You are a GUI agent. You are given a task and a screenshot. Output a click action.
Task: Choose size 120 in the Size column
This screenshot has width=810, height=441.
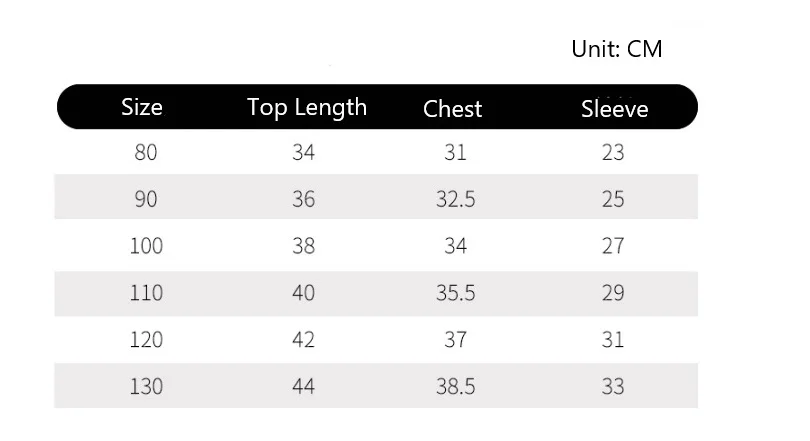[x=146, y=340]
